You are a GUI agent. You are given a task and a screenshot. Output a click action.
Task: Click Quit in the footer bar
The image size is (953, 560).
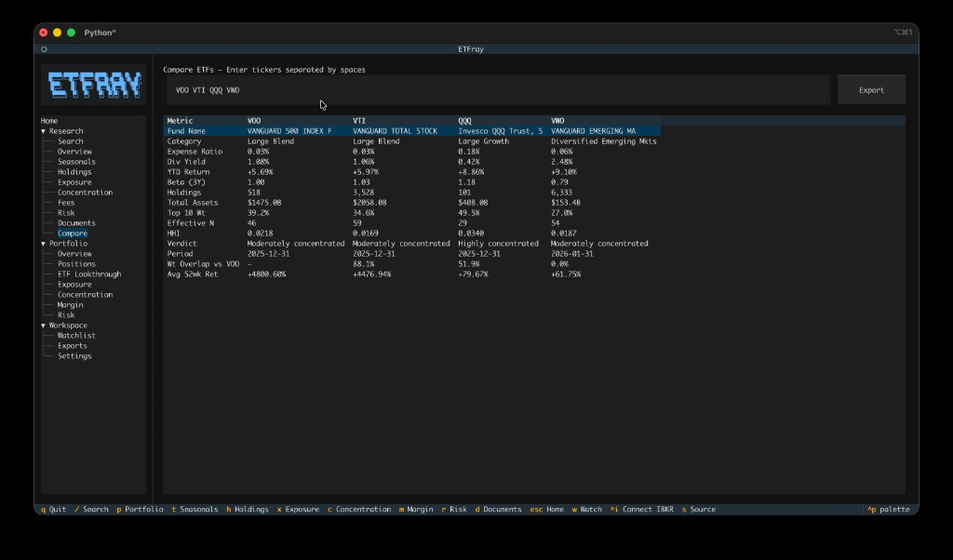click(53, 510)
